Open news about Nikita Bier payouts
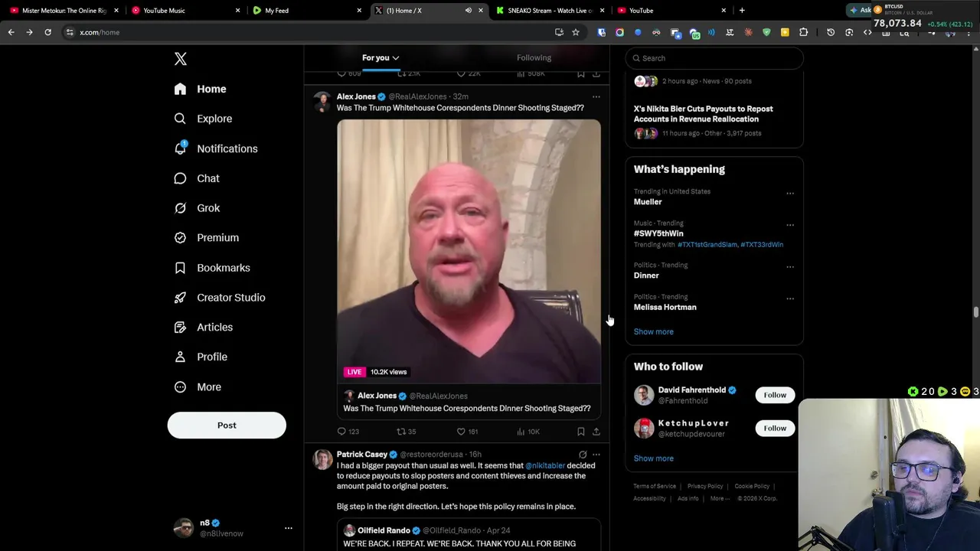 coord(703,114)
